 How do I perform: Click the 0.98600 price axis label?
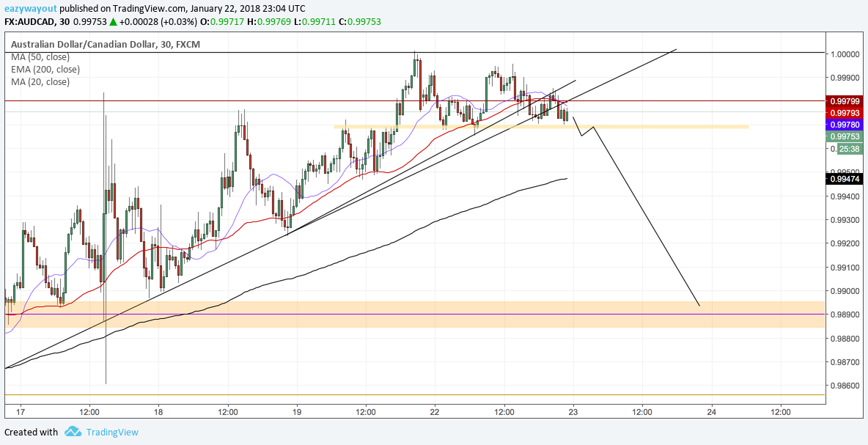click(x=845, y=386)
